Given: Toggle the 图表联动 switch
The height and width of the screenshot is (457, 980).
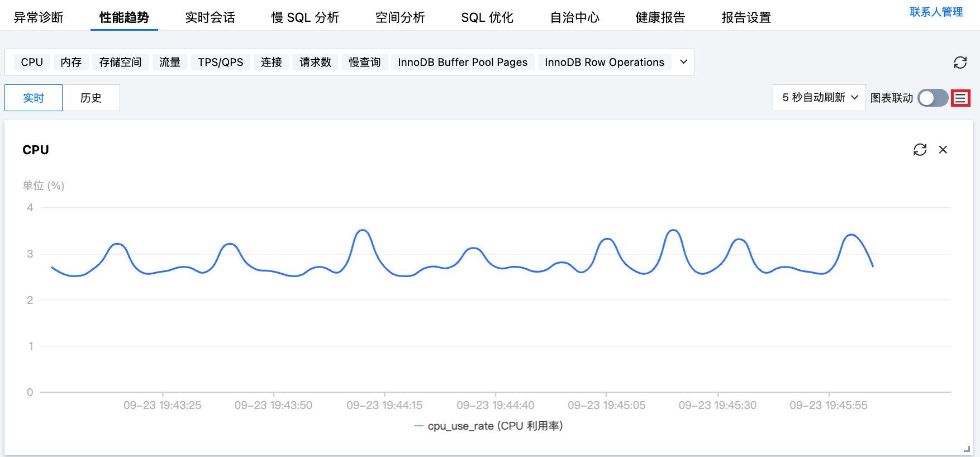Looking at the screenshot, I should 933,98.
